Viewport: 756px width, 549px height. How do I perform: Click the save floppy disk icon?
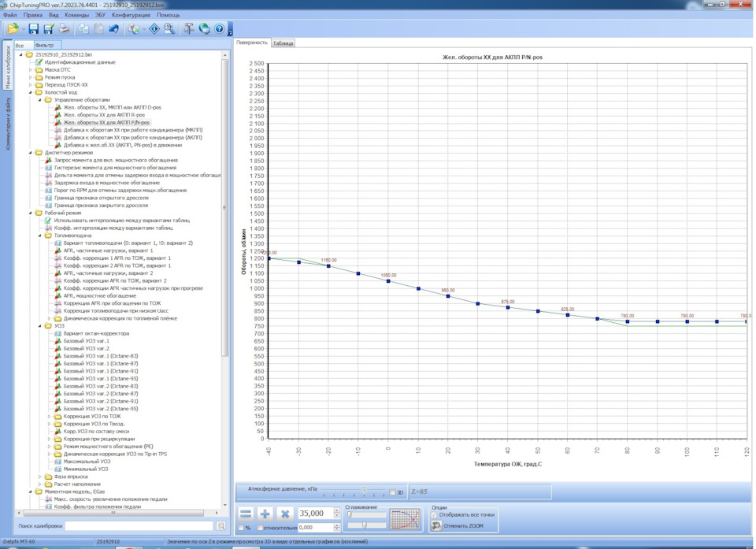[x=33, y=29]
